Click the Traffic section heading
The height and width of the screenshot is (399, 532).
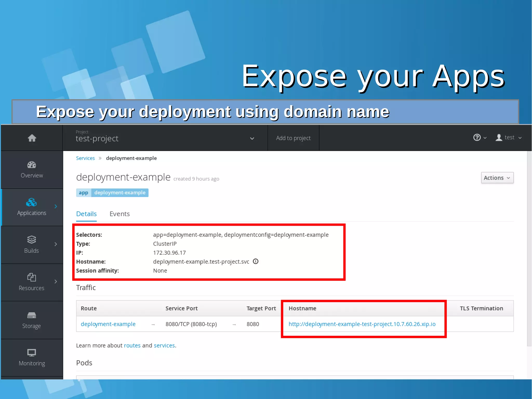point(86,288)
